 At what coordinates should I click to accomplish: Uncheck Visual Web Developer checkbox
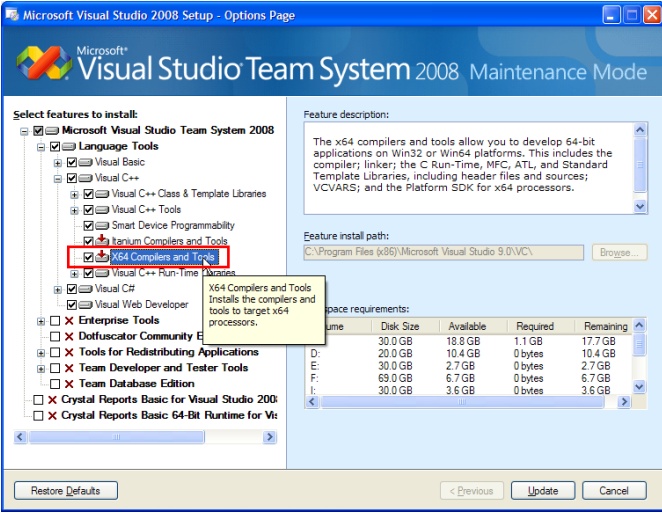tap(72, 305)
